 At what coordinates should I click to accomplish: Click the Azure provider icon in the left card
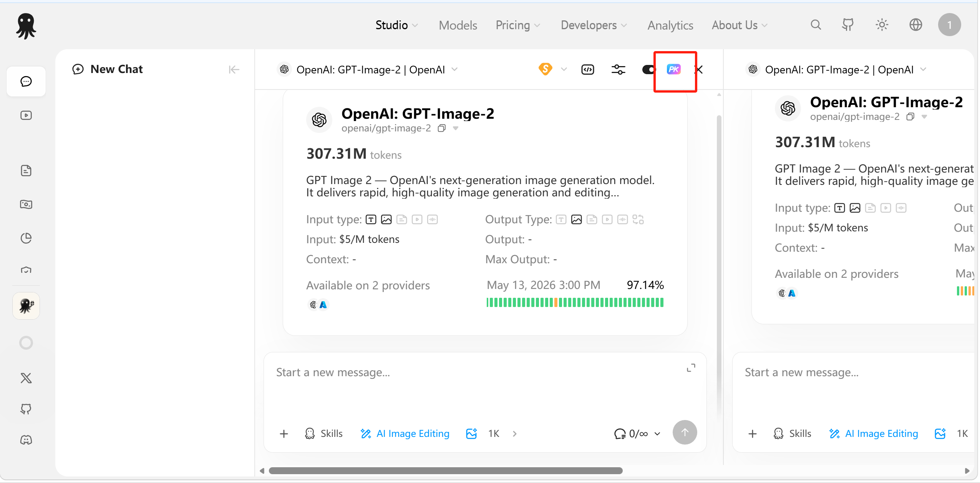click(323, 305)
